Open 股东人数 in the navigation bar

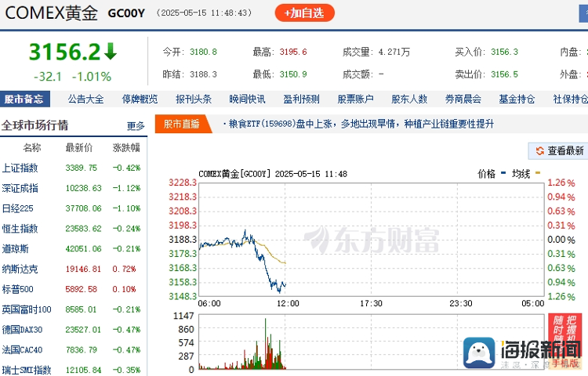(409, 99)
